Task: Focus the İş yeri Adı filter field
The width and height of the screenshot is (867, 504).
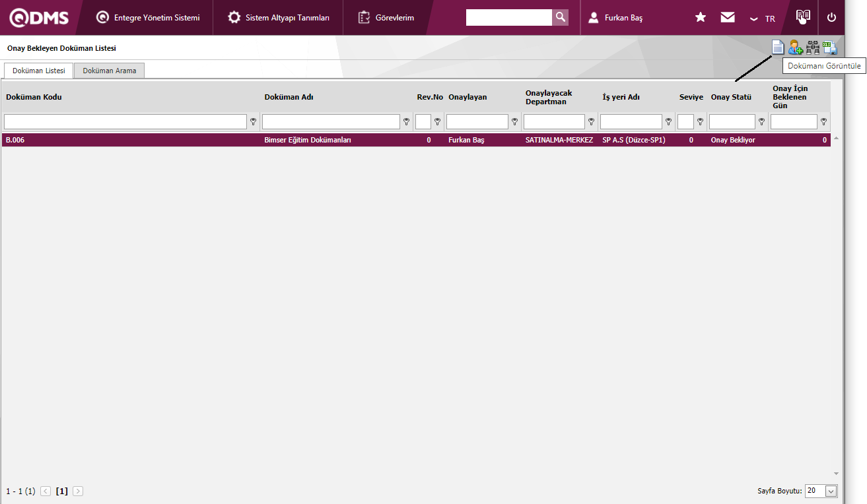Action: pyautogui.click(x=631, y=122)
